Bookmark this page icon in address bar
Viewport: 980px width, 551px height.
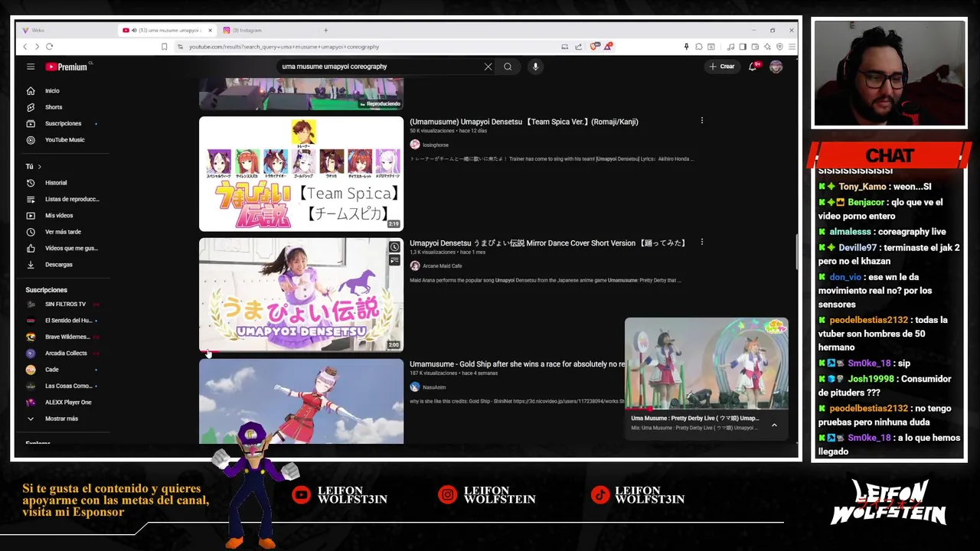pos(164,47)
